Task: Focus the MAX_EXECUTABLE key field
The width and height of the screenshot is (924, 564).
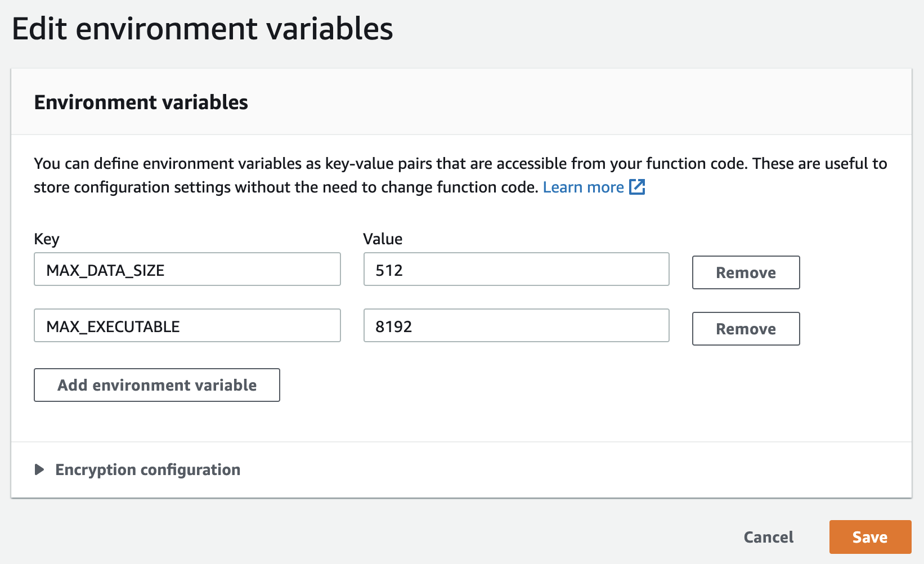Action: point(187,326)
